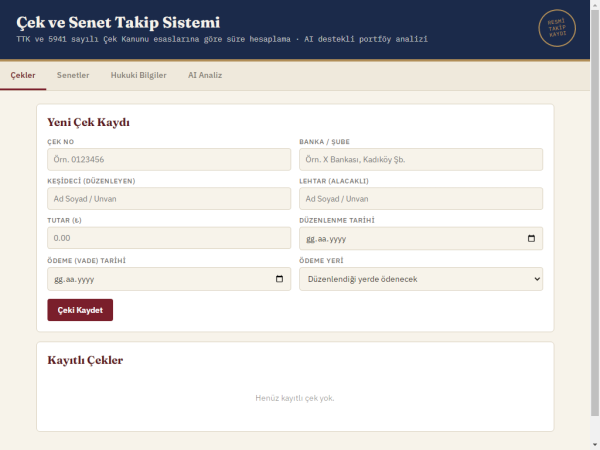Open the Hukuki Bilgiler tab
Image resolution: width=600 pixels, height=450 pixels.
(x=139, y=75)
